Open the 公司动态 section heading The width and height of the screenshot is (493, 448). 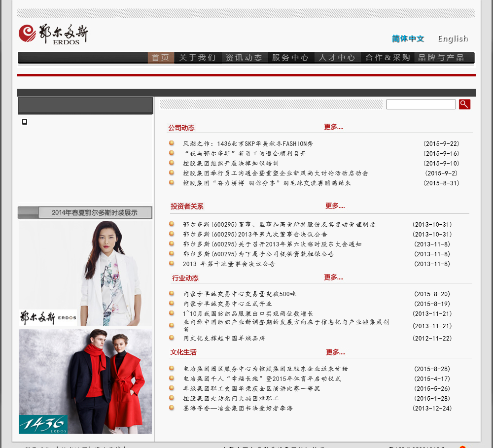[x=181, y=128]
